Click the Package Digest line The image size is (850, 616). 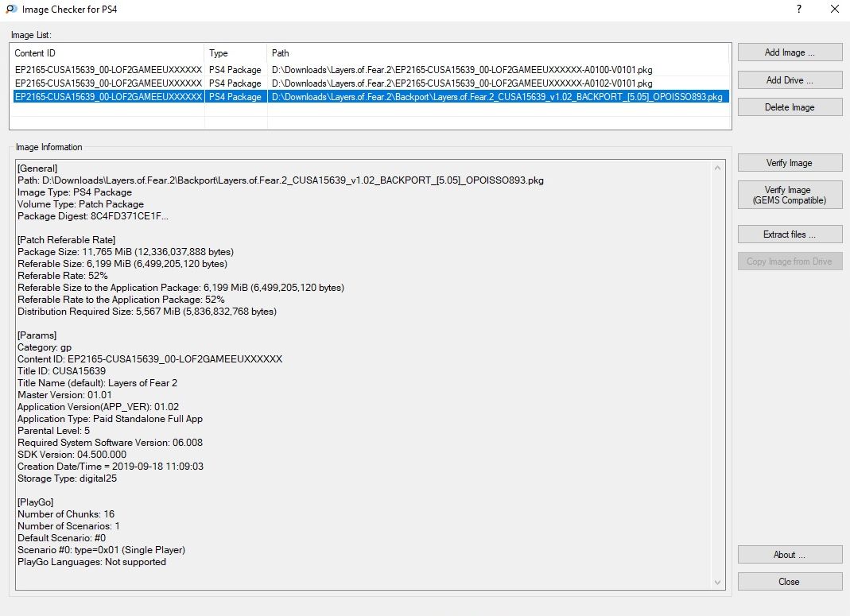[93, 216]
